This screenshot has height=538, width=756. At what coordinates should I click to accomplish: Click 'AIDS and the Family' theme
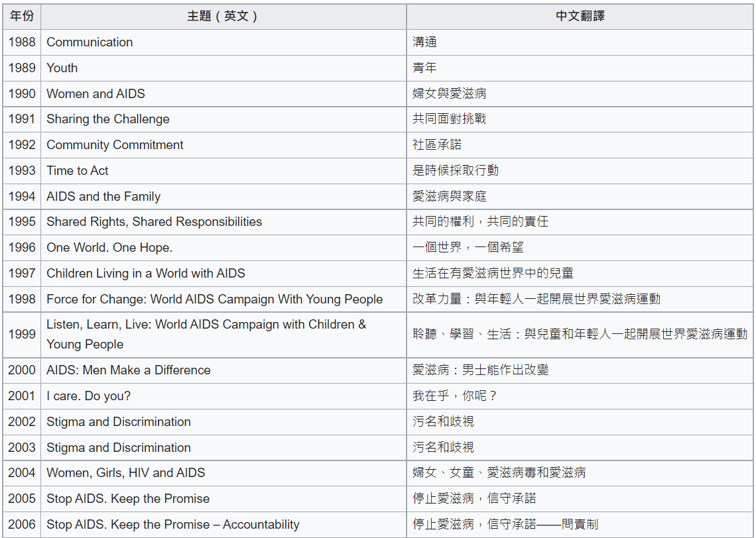(x=103, y=196)
